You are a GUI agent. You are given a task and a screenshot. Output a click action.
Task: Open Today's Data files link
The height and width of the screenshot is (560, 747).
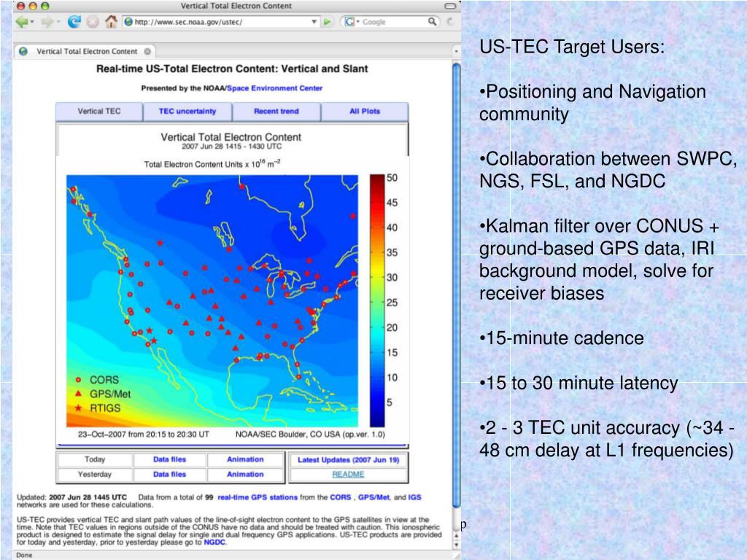(169, 459)
